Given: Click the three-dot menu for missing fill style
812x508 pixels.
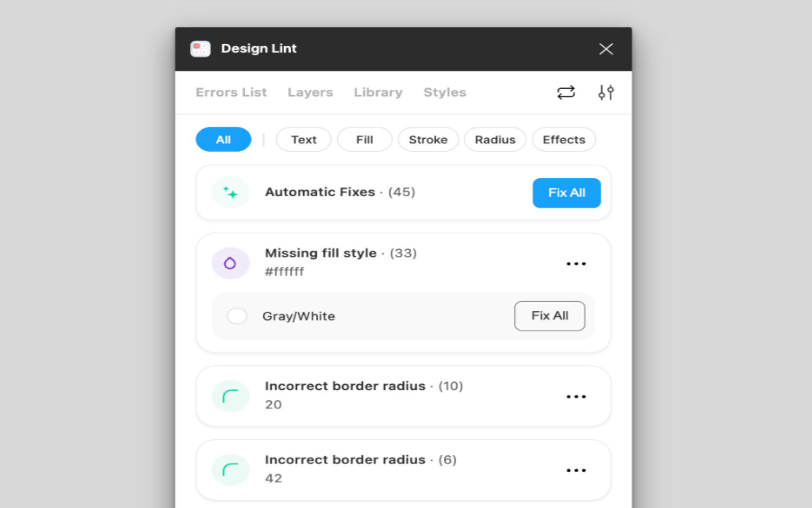Looking at the screenshot, I should pos(575,263).
